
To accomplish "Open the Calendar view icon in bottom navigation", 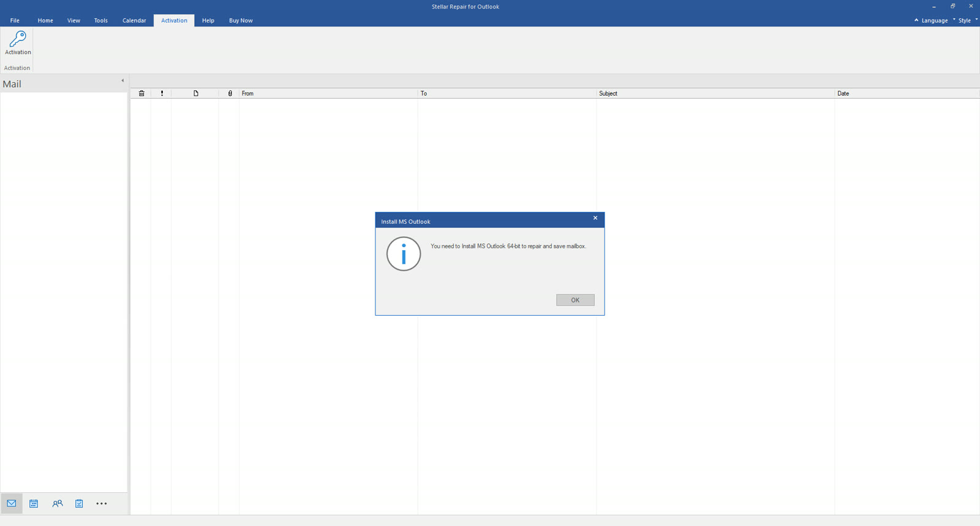I will point(34,503).
